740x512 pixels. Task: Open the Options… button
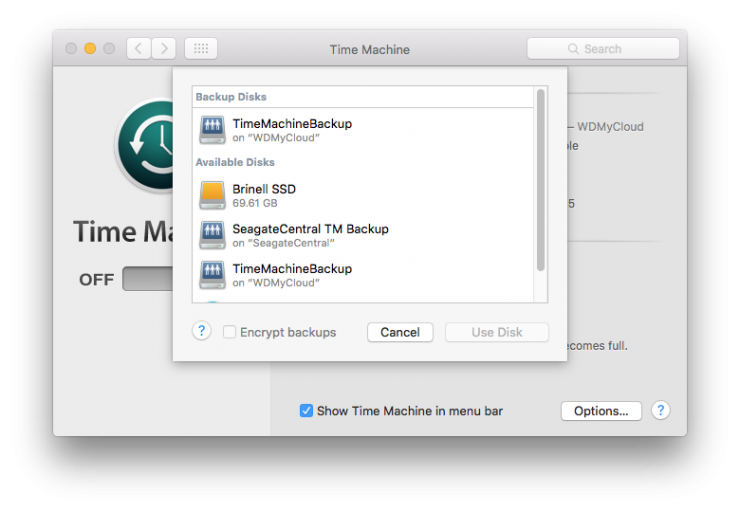click(601, 411)
